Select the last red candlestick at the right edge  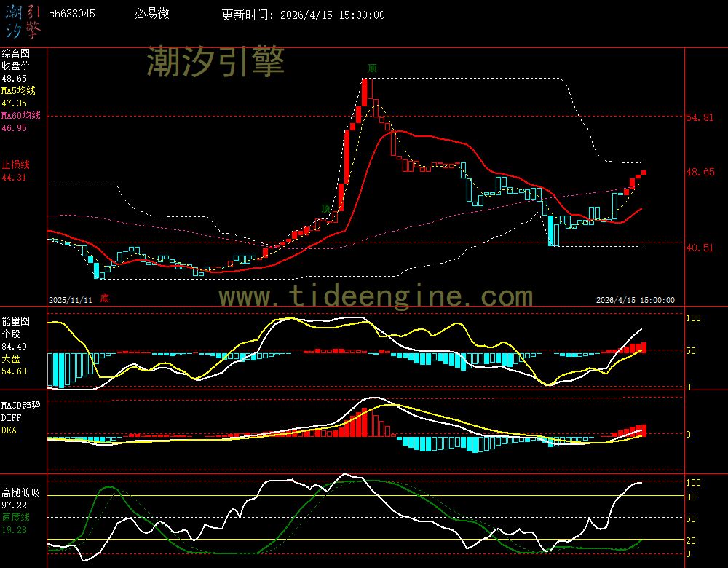[644, 173]
